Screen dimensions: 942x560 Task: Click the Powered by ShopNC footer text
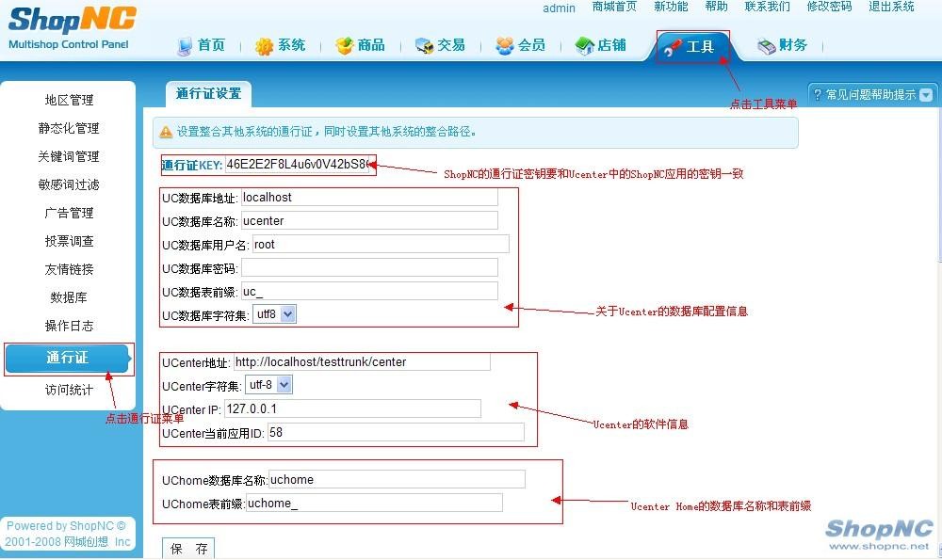pos(67,534)
